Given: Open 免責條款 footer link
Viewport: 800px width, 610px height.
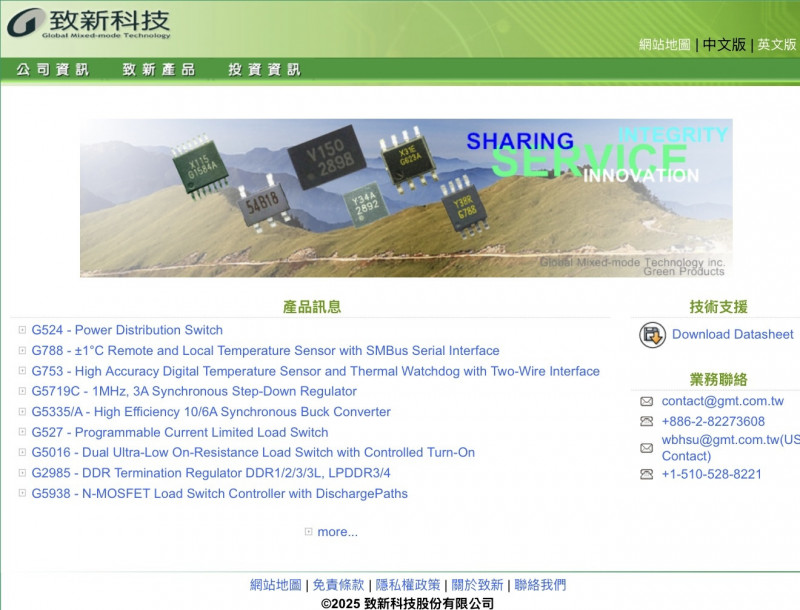Looking at the screenshot, I should point(338,584).
